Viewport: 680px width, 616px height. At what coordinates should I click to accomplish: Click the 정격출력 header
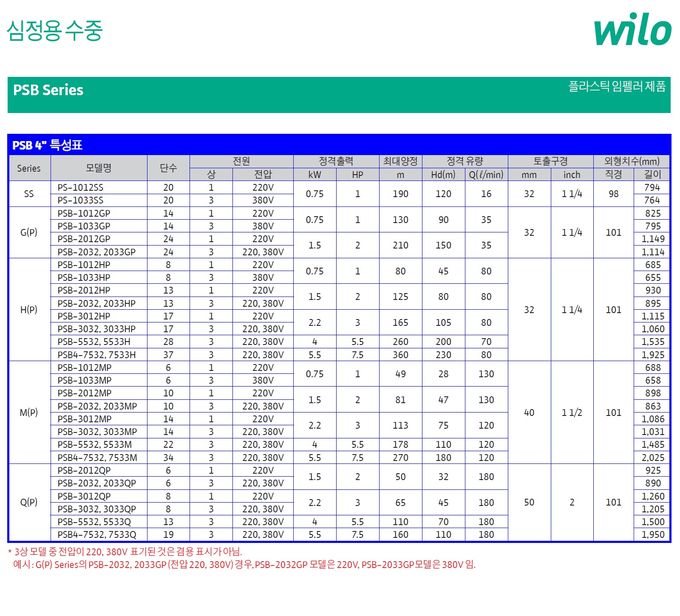336,161
